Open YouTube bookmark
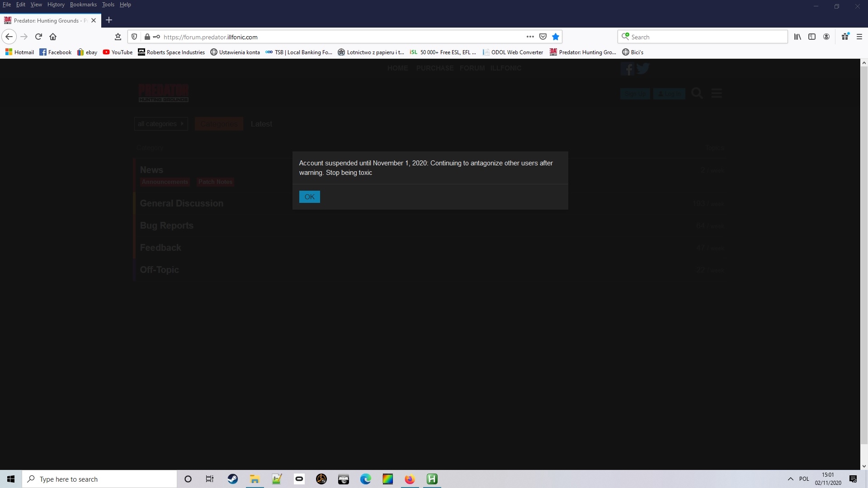Screen dimensions: 868x488 pos(118,52)
